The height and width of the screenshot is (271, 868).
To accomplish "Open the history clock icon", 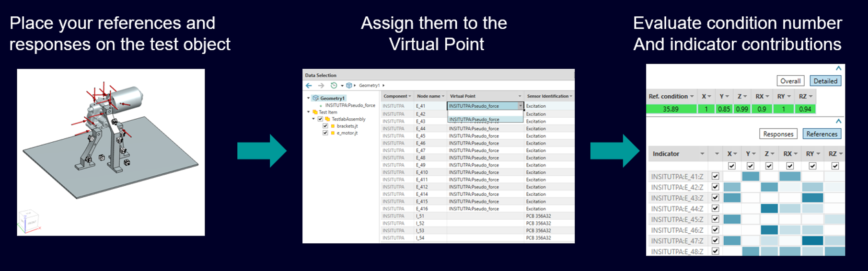I will (x=334, y=86).
